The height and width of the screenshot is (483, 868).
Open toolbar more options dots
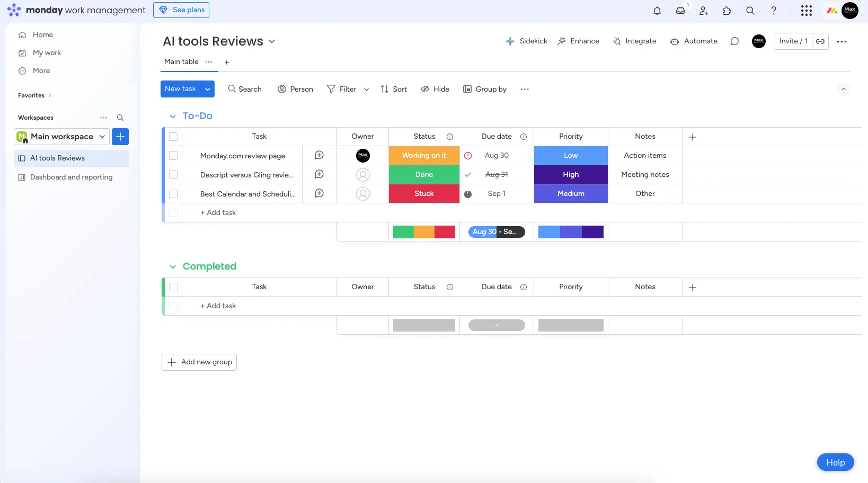(x=525, y=89)
